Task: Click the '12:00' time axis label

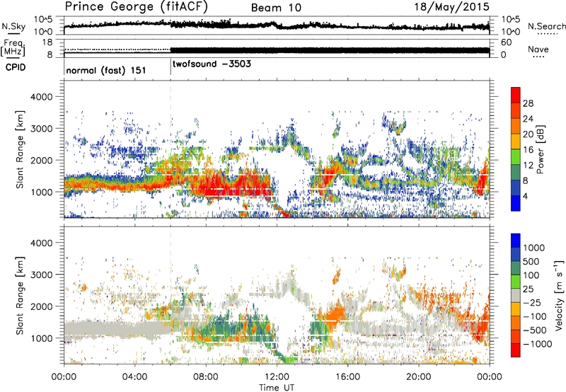Action: [x=277, y=377]
